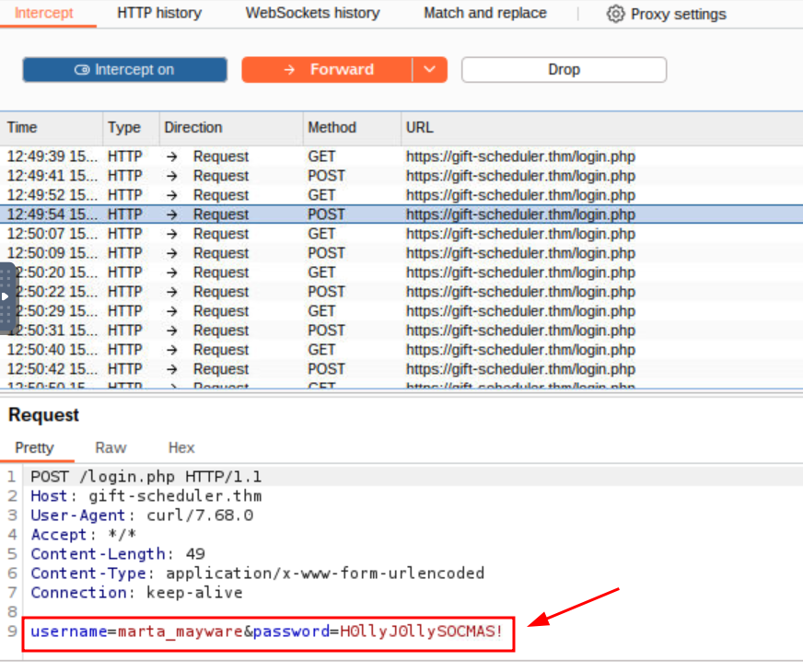Select the 12:49:52 GET request row

coord(401,195)
